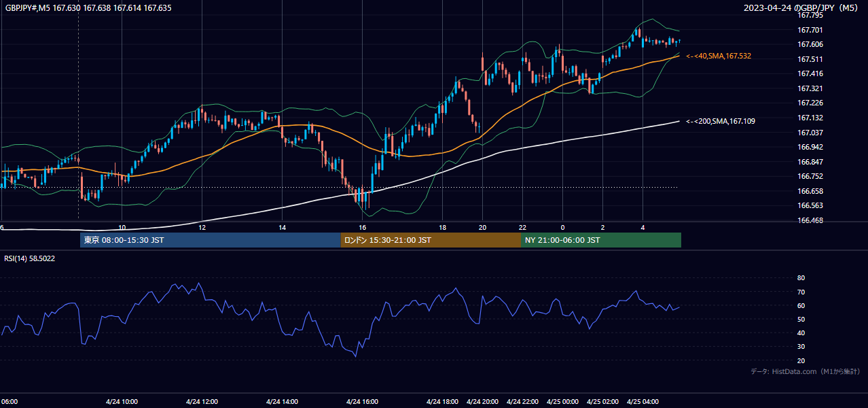
Task: Click the bottom time label 4/24 22:00
Action: pos(523,401)
